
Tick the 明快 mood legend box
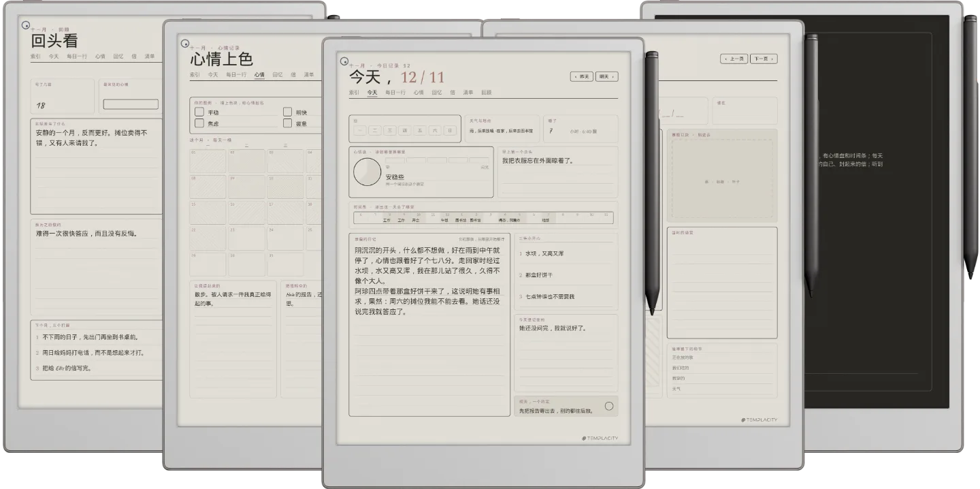(x=287, y=112)
